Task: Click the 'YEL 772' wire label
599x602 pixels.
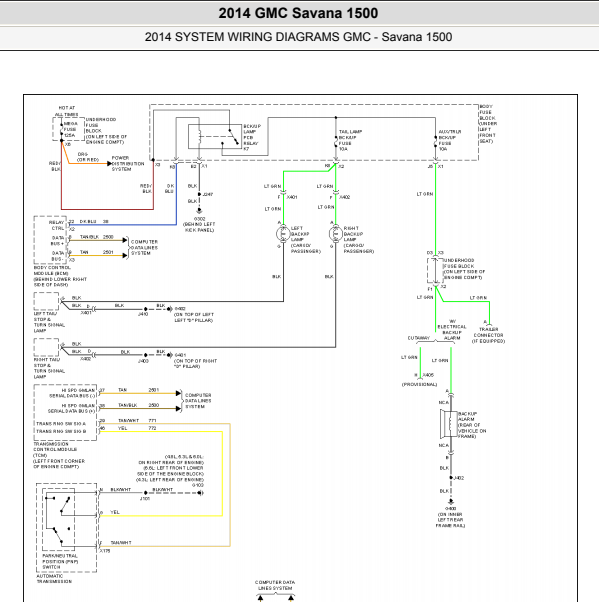Action: click(137, 428)
